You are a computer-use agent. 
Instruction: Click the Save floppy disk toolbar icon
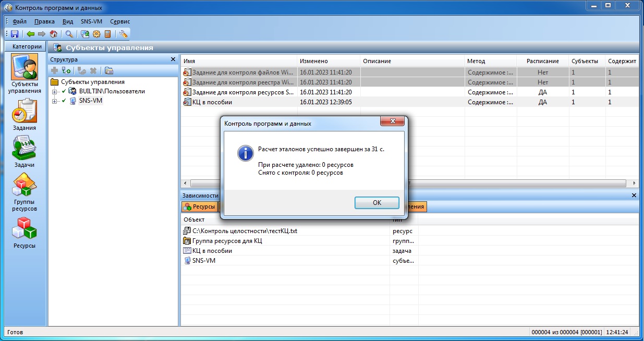click(15, 34)
